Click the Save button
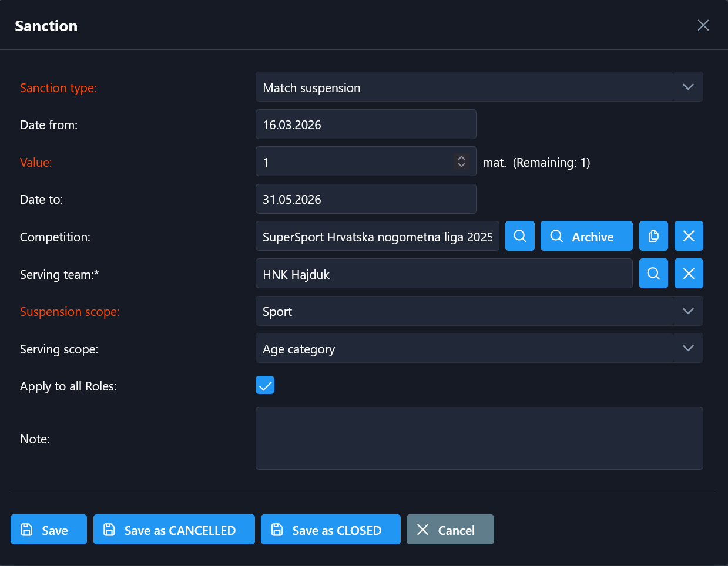728x566 pixels. [49, 530]
